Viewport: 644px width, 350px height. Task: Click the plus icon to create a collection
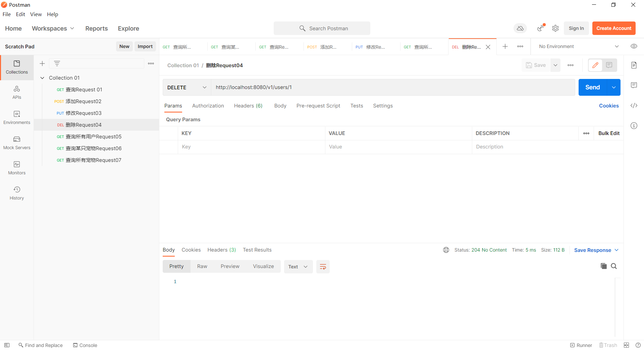[42, 63]
